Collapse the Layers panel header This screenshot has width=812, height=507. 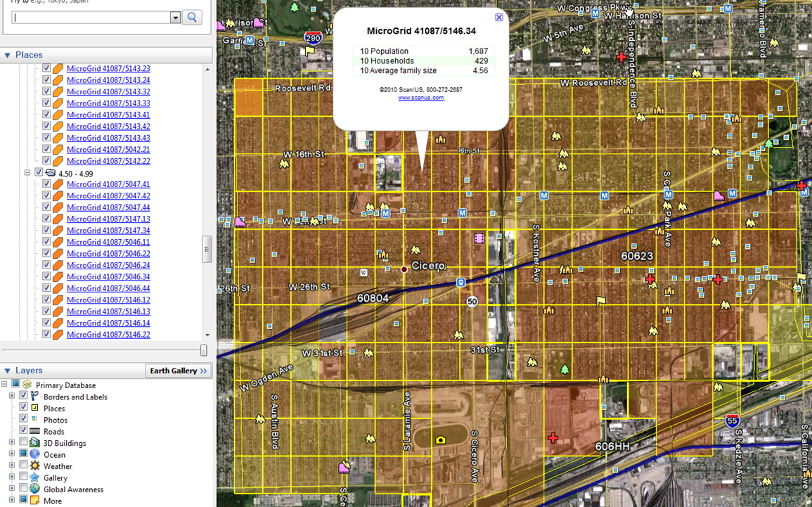(x=8, y=371)
